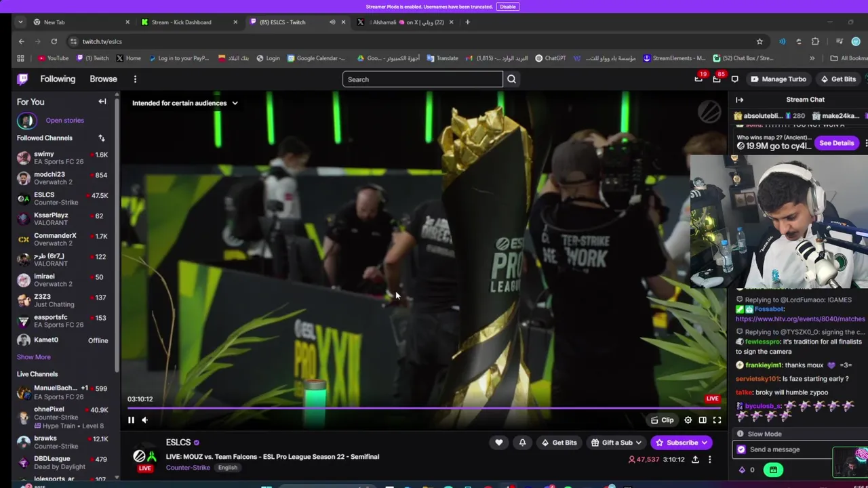Expand followed channels with Show More
The height and width of the screenshot is (488, 868).
(34, 357)
